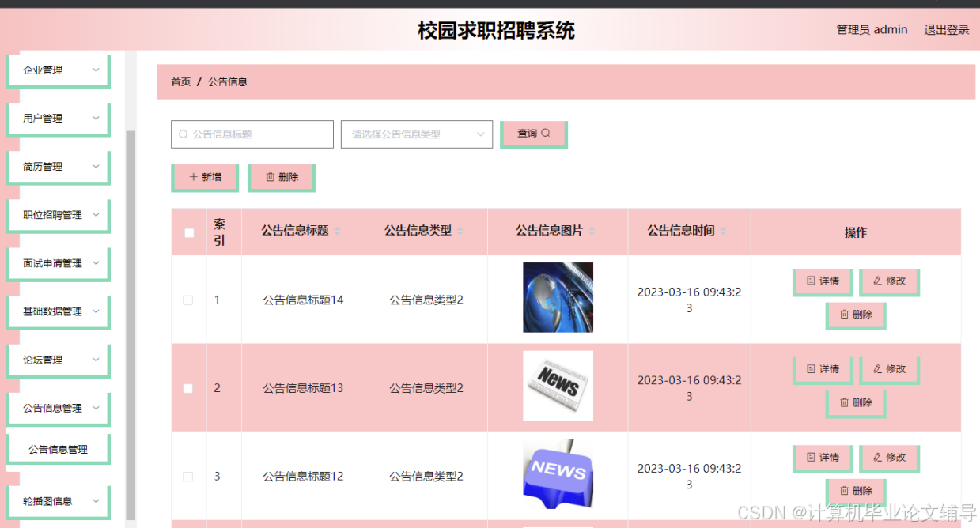Check the checkbox beside 公告信息标题13
Viewport: 980px width, 528px height.
tap(187, 387)
